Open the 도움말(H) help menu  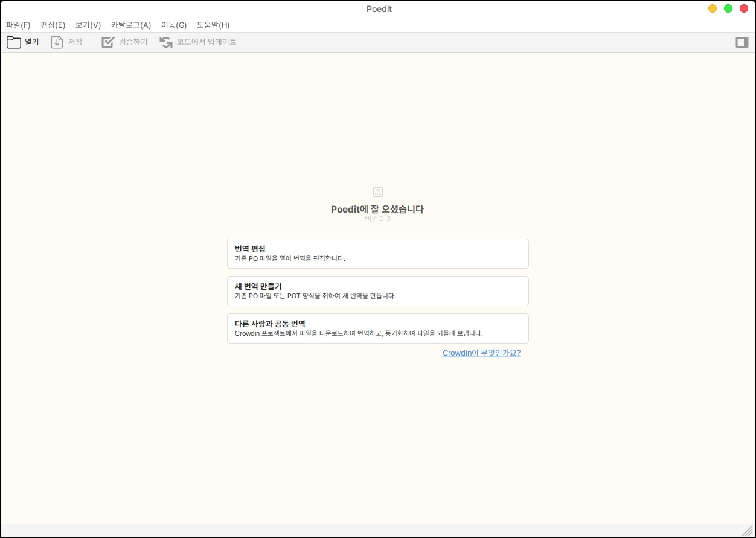coord(213,25)
